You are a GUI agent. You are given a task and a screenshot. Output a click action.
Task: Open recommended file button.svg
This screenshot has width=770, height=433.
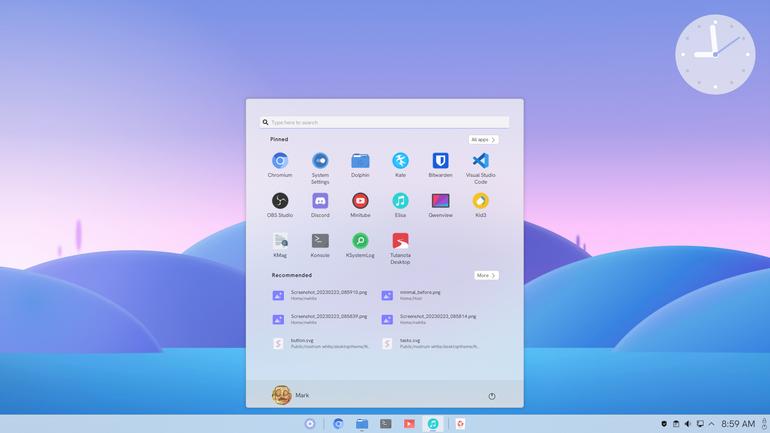[x=321, y=343]
